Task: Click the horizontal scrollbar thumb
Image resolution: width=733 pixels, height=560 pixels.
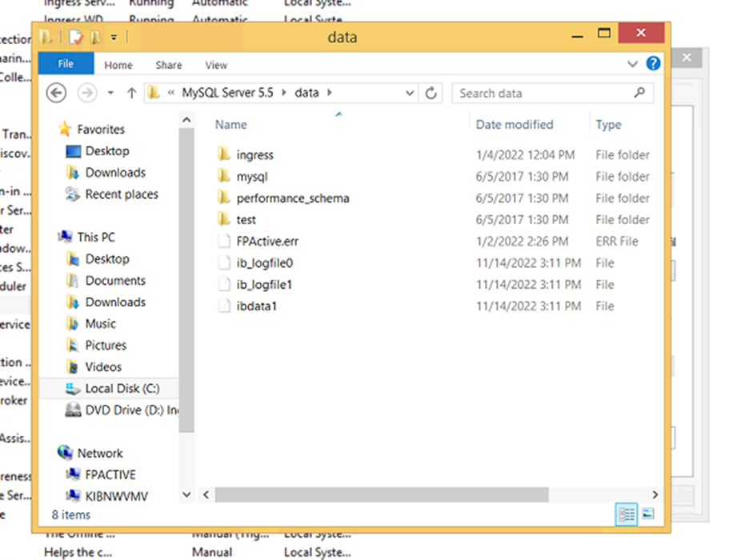Action: (382, 494)
